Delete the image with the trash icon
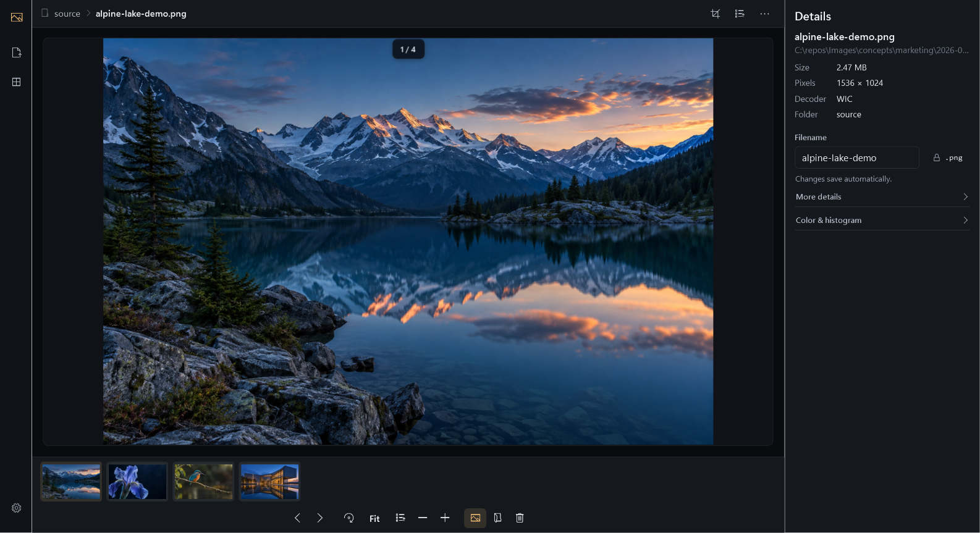Image resolution: width=980 pixels, height=533 pixels. click(x=520, y=518)
